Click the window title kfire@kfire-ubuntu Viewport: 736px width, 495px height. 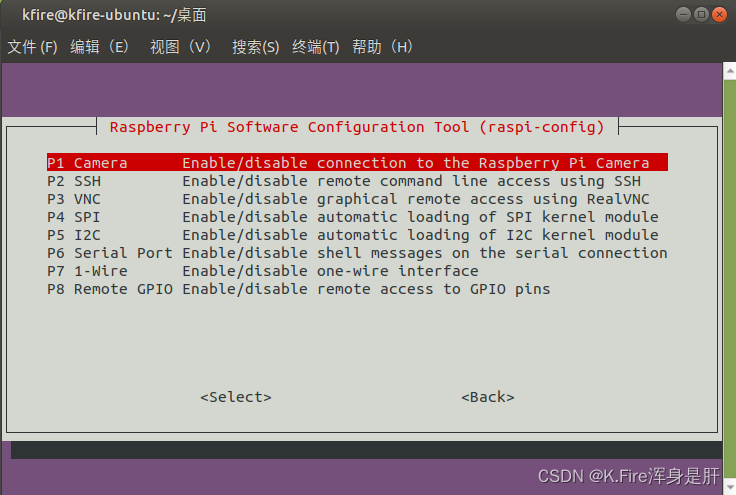tap(114, 15)
